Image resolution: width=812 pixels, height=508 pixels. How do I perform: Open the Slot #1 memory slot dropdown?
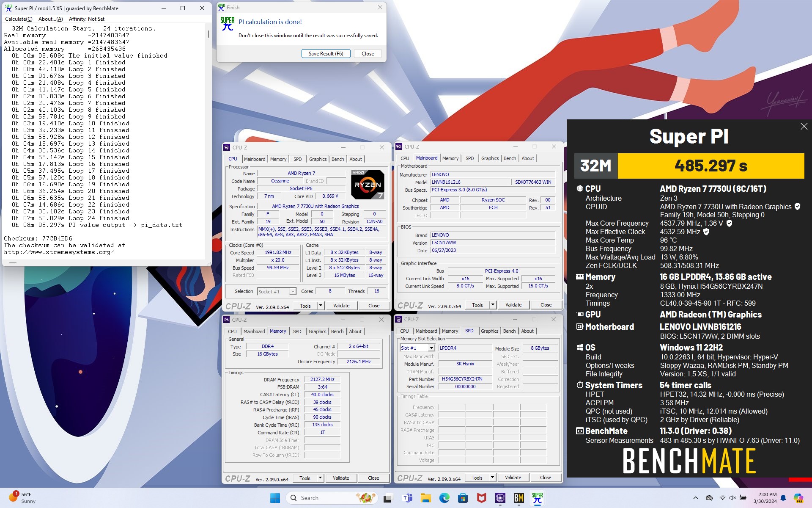(431, 348)
